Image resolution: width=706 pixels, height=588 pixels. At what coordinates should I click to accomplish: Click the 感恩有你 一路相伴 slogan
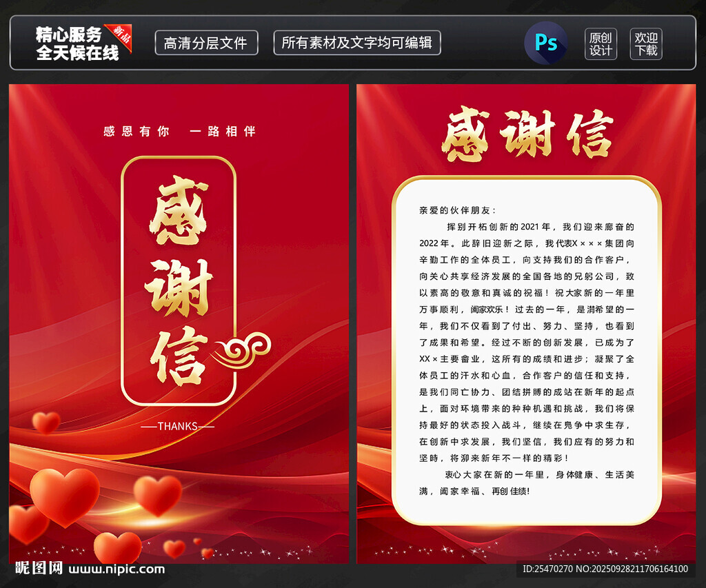[180, 132]
